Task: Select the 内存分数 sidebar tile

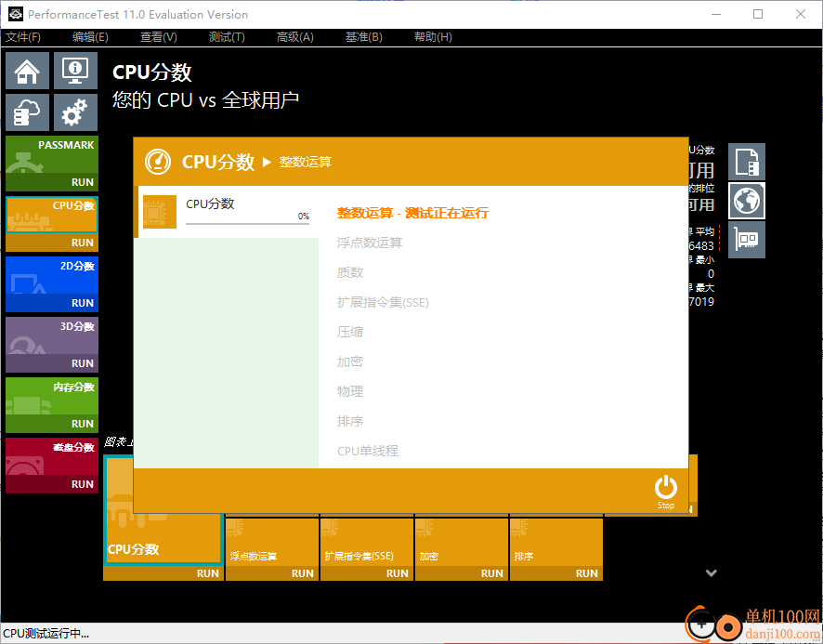Action: click(52, 396)
